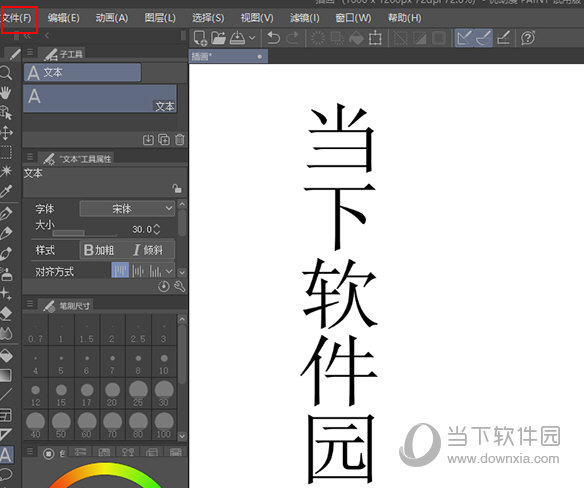Open the 动画(A) menu
584x488 pixels.
112,18
